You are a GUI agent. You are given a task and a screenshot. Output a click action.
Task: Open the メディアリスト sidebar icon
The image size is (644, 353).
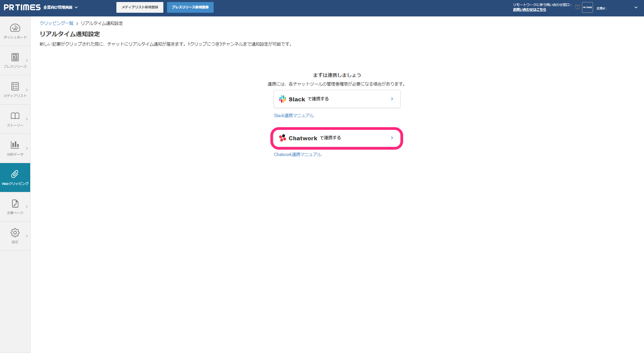click(x=15, y=87)
